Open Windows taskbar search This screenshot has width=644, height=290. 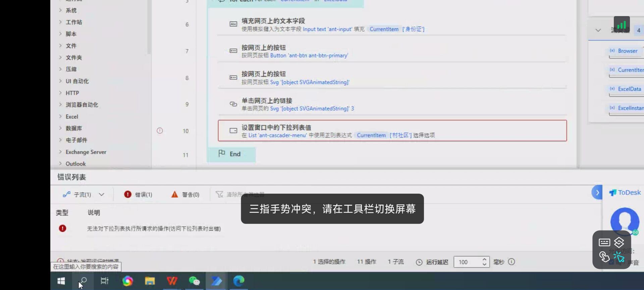(83, 281)
